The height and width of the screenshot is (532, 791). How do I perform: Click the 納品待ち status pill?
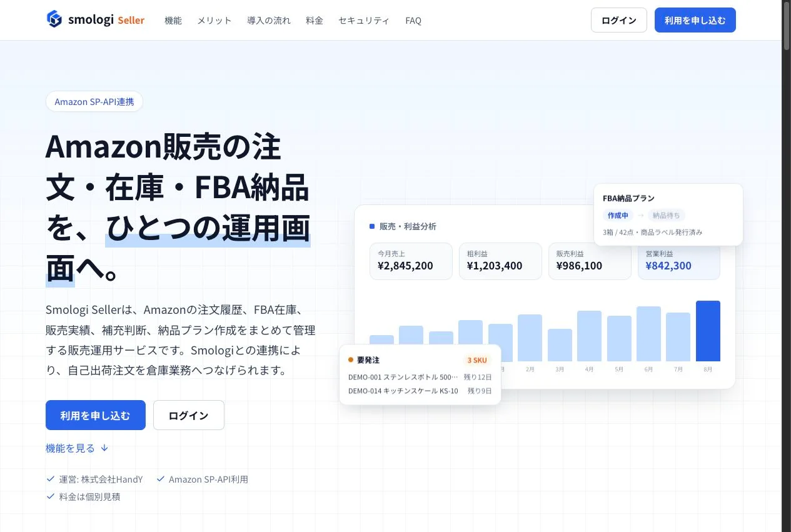[x=666, y=215]
